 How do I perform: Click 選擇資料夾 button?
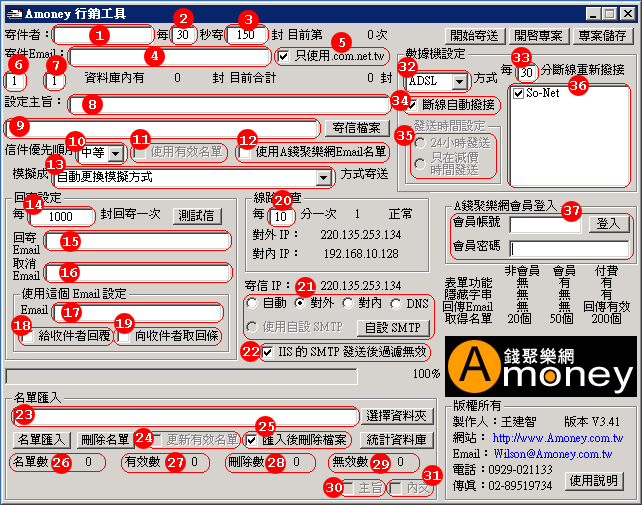[x=397, y=416]
